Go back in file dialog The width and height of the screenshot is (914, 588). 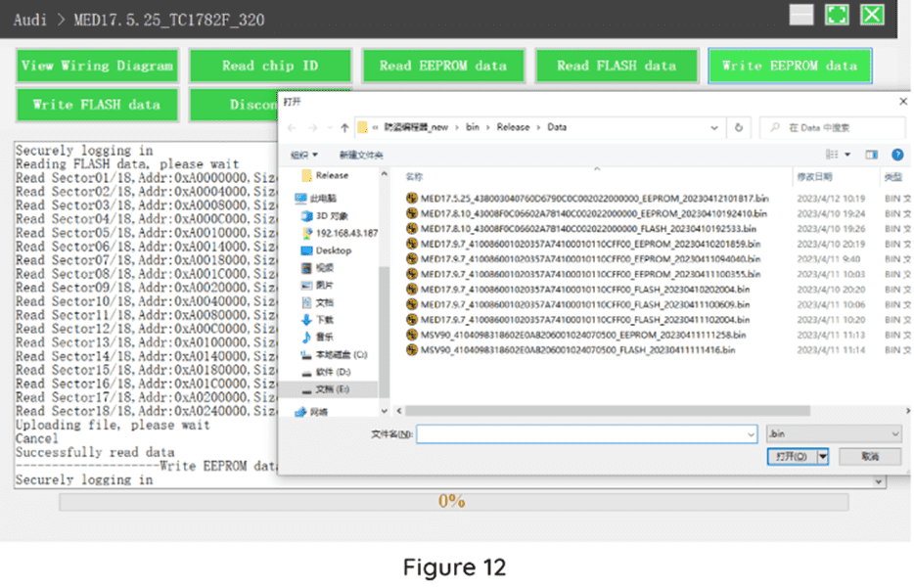click(292, 127)
